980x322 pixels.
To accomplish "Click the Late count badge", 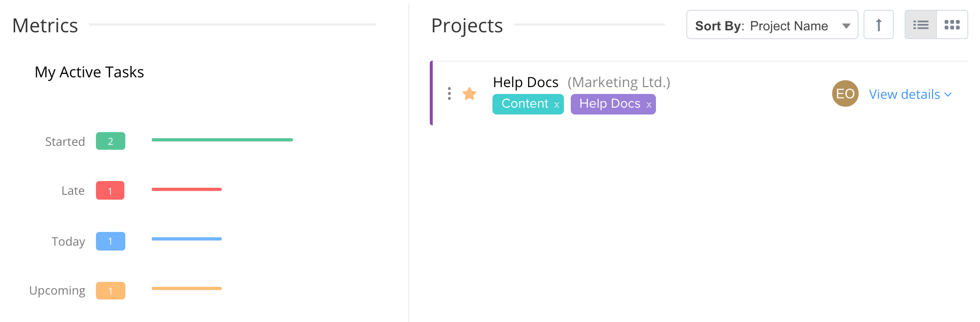I will (x=110, y=190).
